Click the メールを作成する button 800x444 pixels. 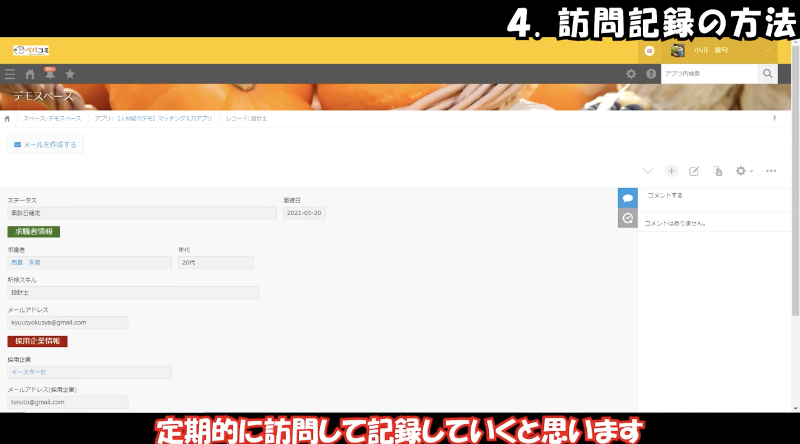[x=45, y=144]
